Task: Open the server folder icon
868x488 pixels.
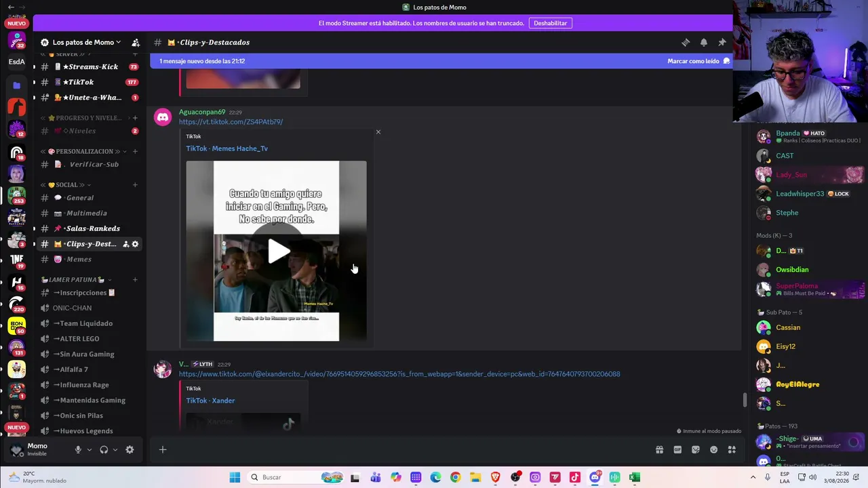Action: [x=17, y=85]
